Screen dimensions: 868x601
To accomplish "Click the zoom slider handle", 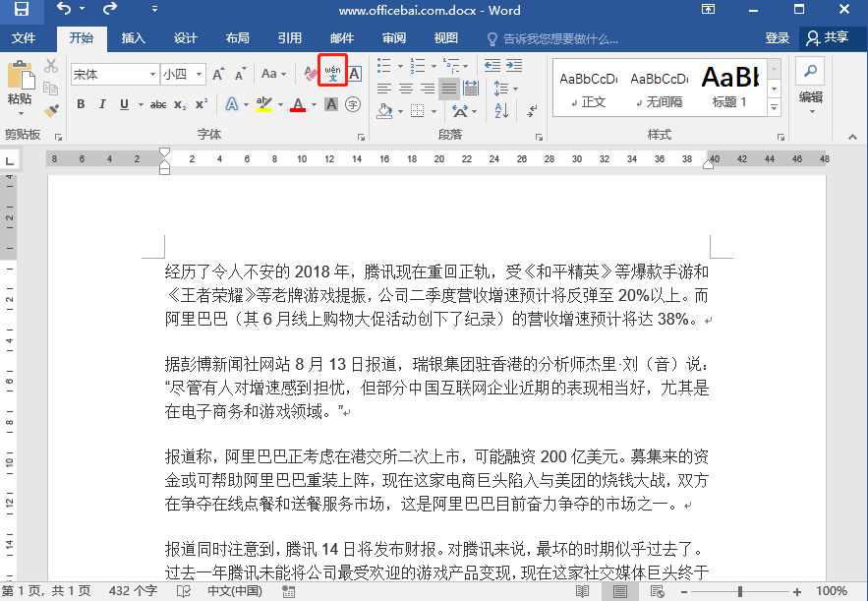I will (740, 591).
